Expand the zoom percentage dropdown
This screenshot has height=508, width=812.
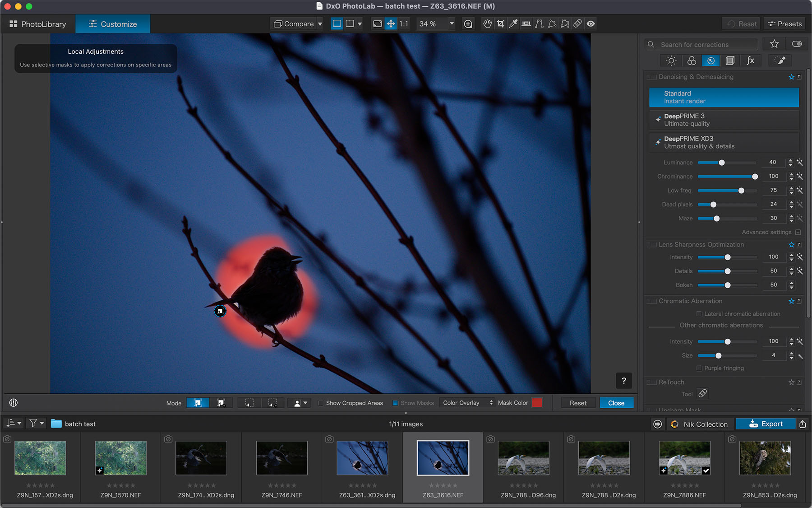(x=452, y=24)
